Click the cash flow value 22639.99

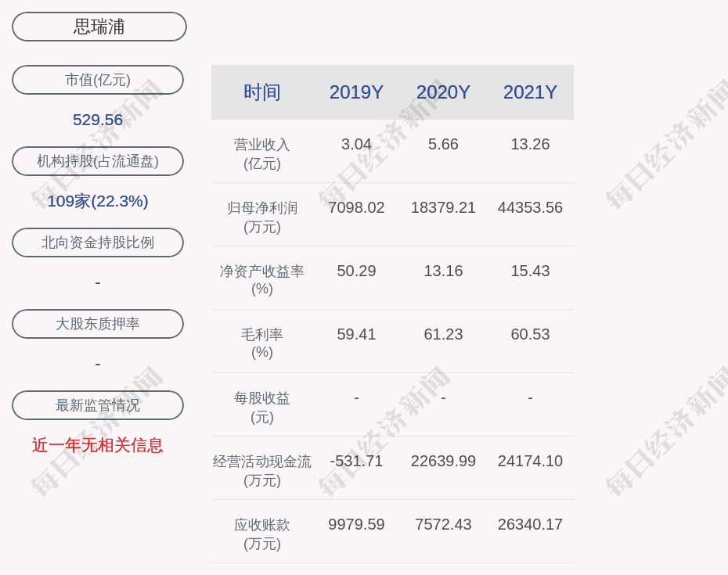click(443, 461)
